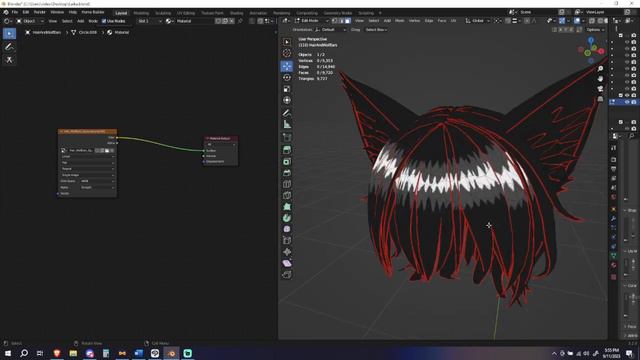Switch to the Shading workspace tab

pyautogui.click(x=236, y=13)
